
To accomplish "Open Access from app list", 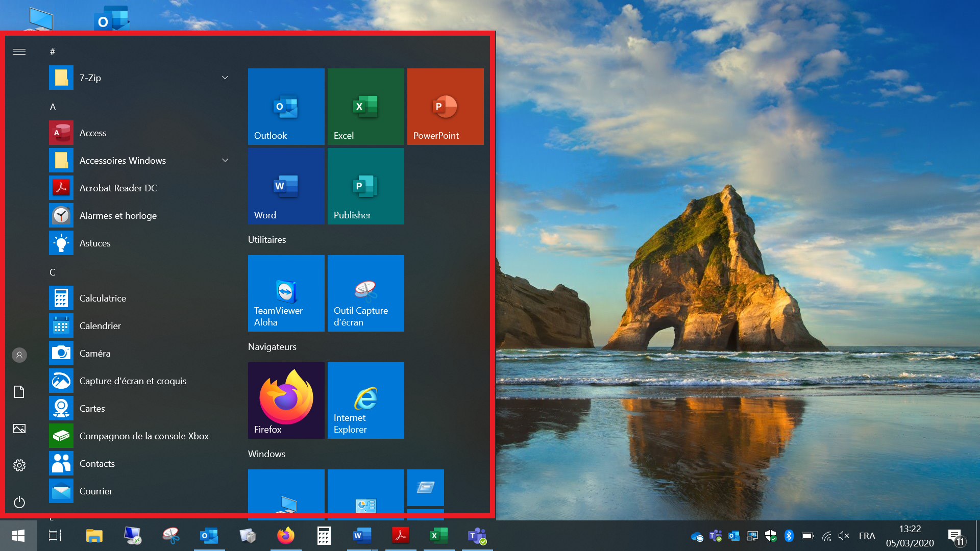I will (140, 133).
